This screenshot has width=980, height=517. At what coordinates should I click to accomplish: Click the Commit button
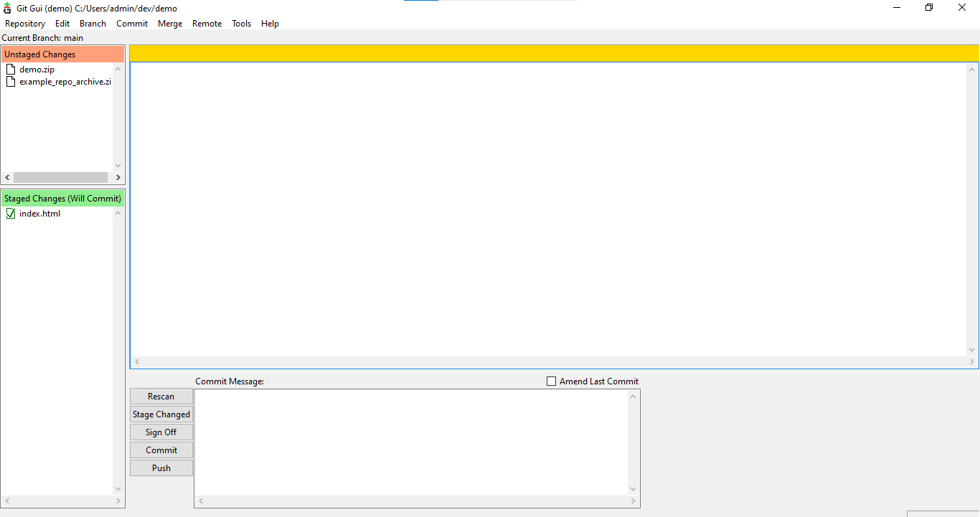coord(161,450)
